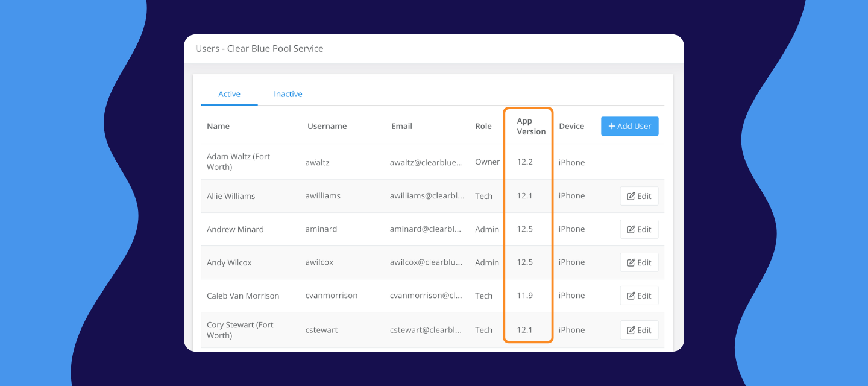Click the Add User button
Image resolution: width=868 pixels, height=386 pixels.
[x=630, y=126]
